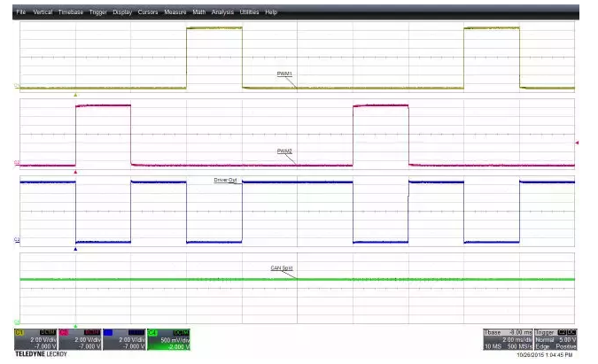
Task: Select the CAN Split trace label
Action: point(282,268)
